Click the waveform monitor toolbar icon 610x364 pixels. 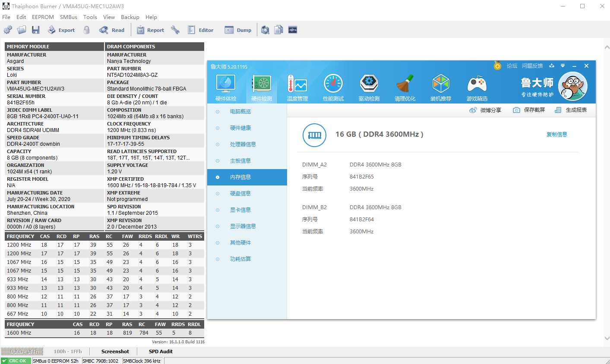(x=293, y=30)
